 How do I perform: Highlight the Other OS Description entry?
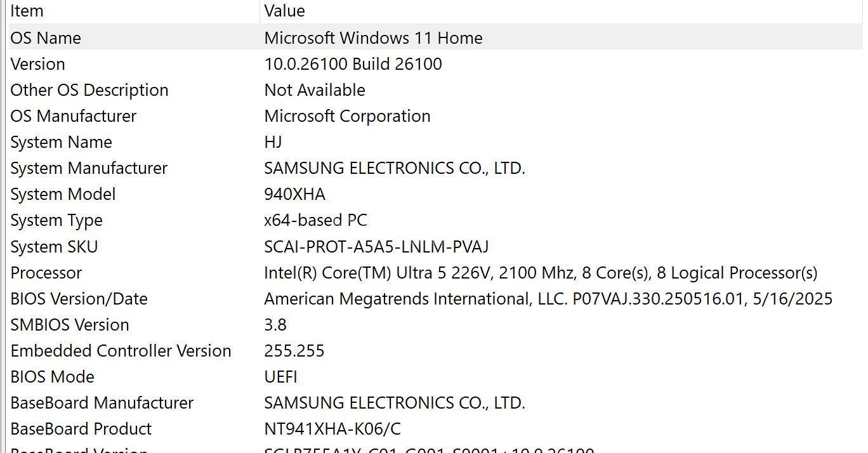tap(89, 90)
